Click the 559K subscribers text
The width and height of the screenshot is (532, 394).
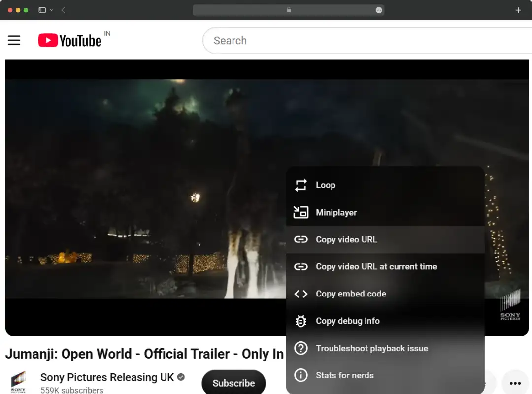coord(72,390)
